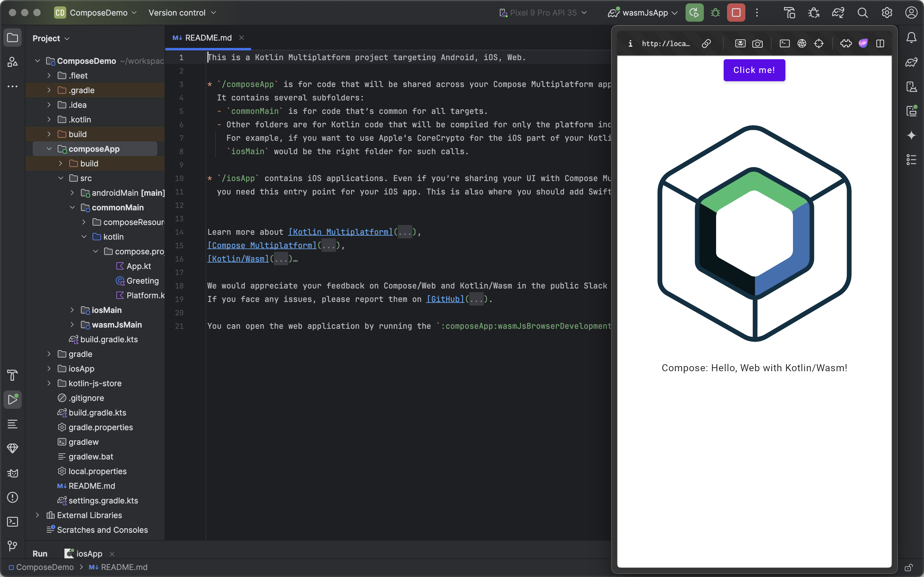Open the Build hammer tool window

13,375
